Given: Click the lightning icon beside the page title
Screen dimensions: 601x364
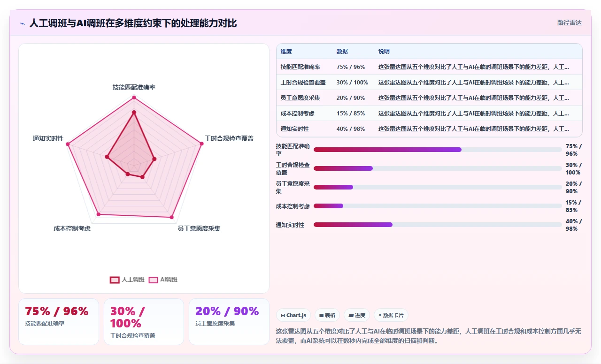Looking at the screenshot, I should click(x=22, y=23).
